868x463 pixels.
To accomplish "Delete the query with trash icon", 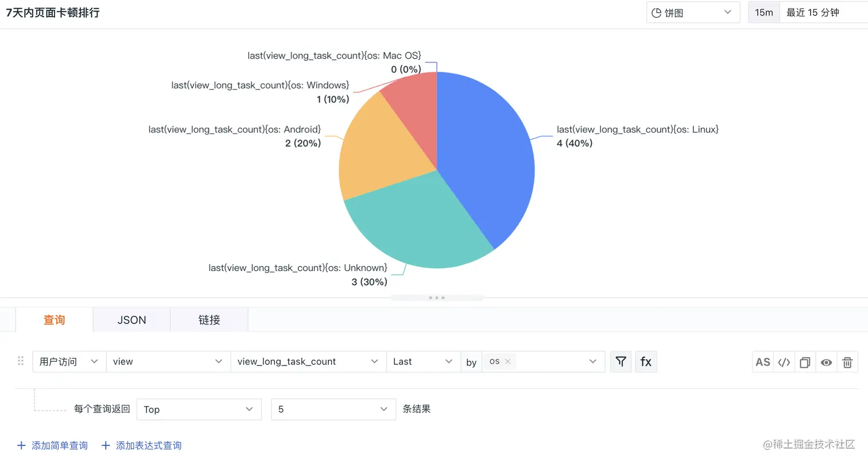I will [847, 362].
